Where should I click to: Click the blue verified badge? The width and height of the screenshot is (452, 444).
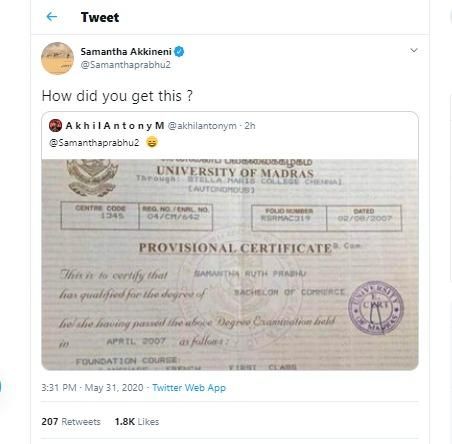[x=179, y=52]
